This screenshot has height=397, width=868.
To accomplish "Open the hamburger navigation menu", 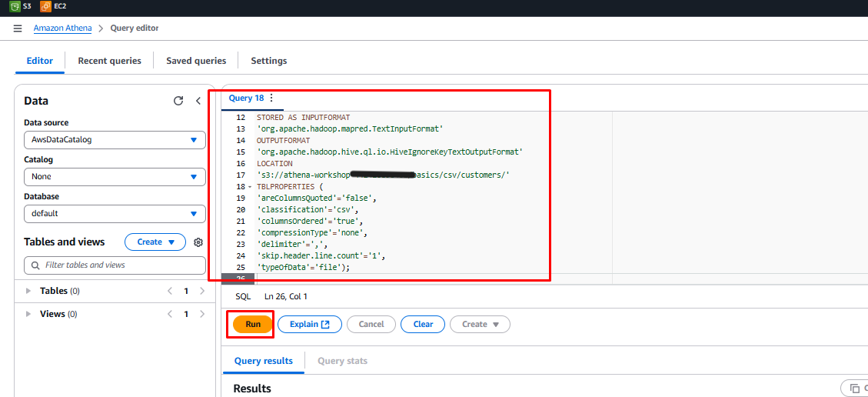I will (18, 28).
